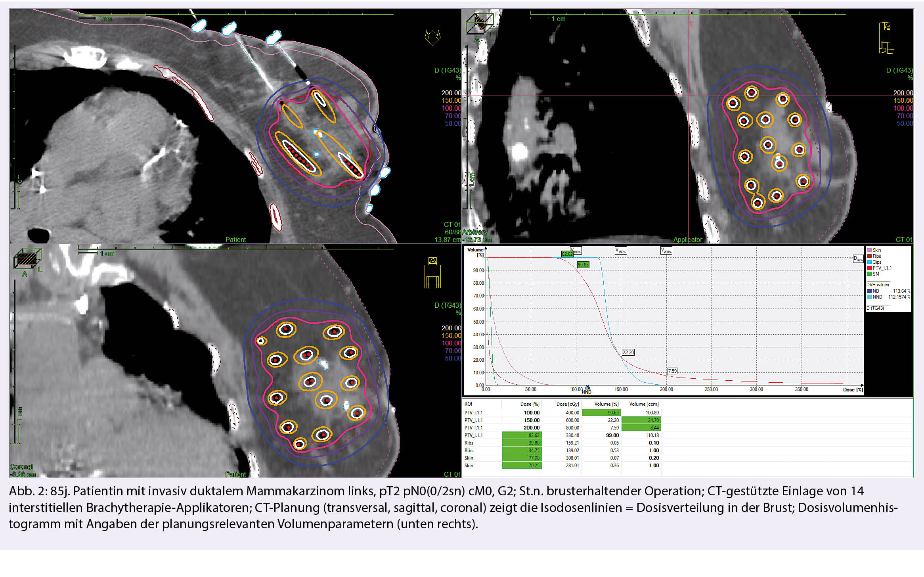The image size is (924, 577).
Task: Click the 150.00 isodose label in transversal view
Action: (451, 101)
